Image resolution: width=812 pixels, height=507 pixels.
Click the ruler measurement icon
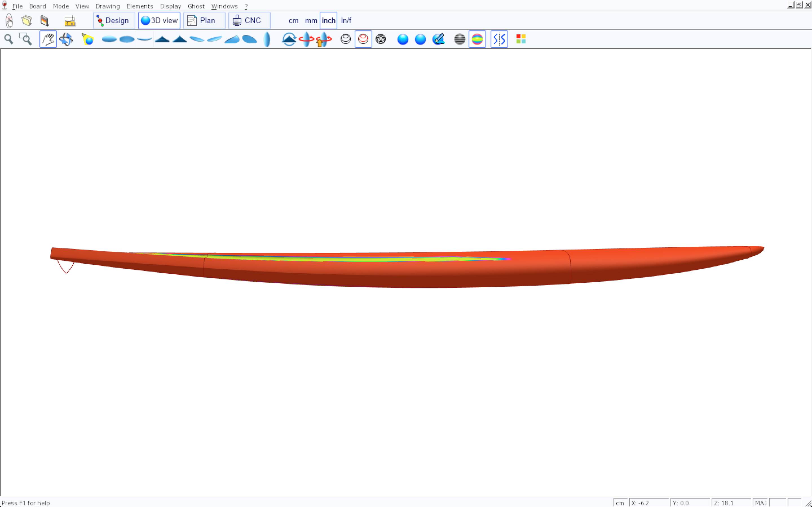70,21
